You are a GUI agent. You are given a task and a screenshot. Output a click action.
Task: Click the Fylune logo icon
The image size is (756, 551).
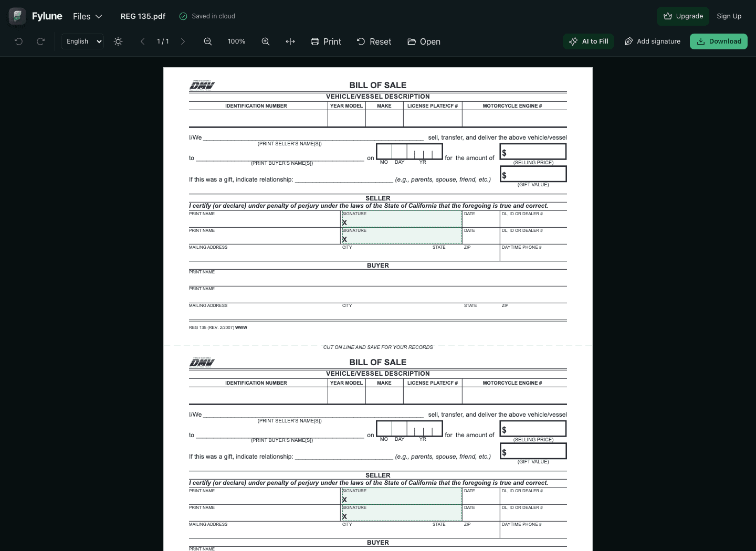[17, 16]
